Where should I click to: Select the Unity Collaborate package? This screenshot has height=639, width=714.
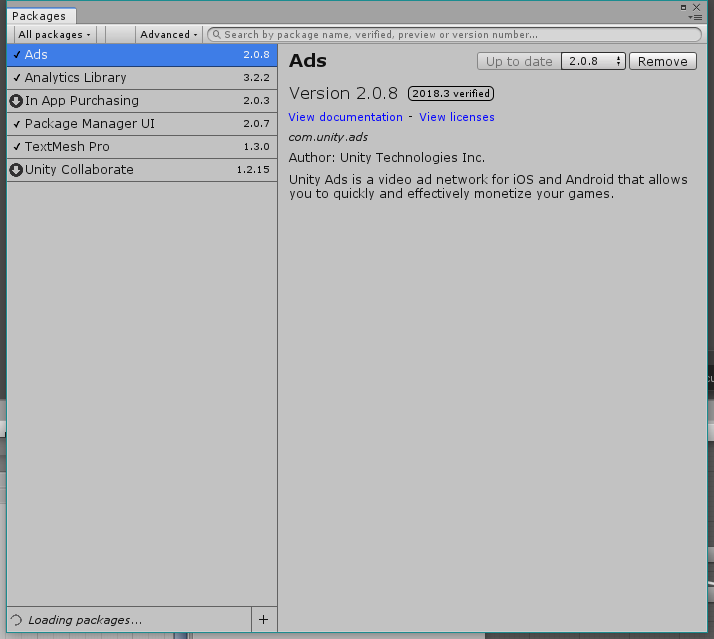[x=142, y=170]
